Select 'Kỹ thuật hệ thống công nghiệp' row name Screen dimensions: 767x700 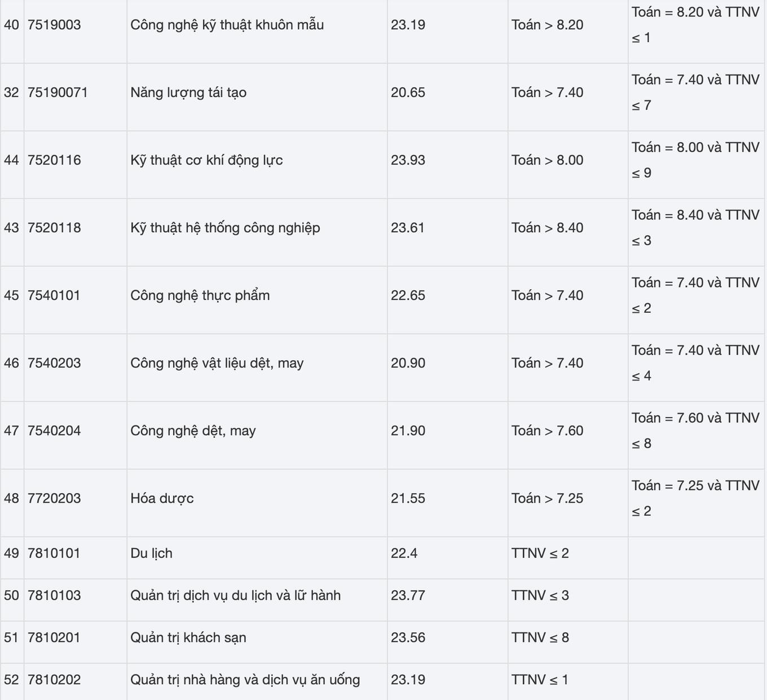pos(225,228)
